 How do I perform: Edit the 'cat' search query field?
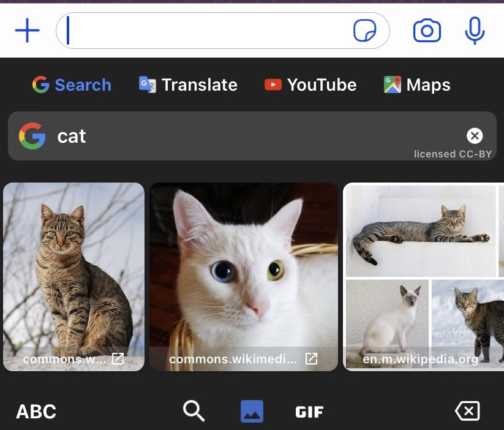[x=252, y=136]
